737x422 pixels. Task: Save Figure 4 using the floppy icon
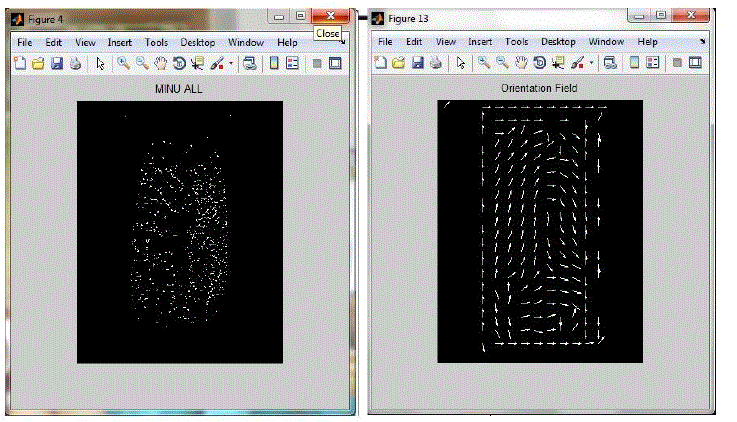pos(56,63)
